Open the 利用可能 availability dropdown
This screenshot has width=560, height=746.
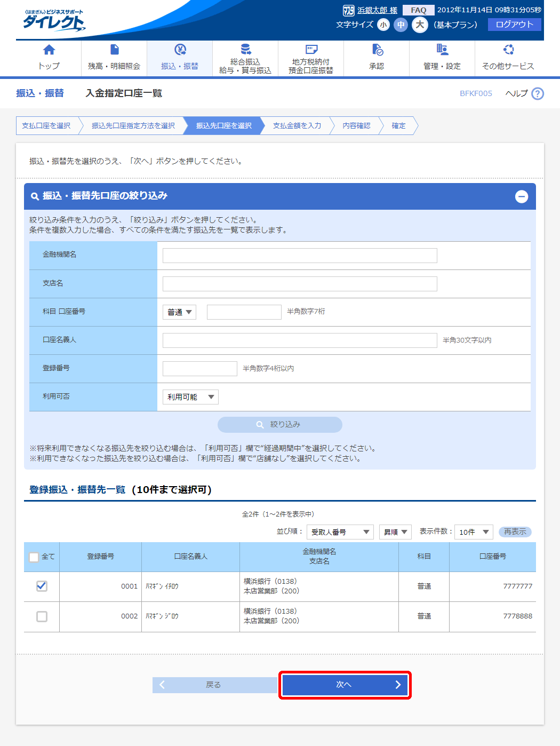[190, 397]
